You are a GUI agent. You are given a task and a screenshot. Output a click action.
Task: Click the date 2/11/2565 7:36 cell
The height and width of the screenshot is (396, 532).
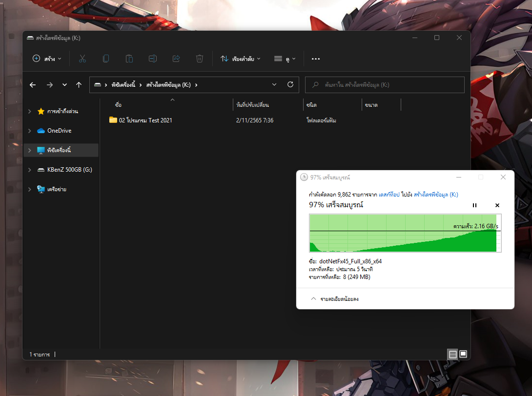[255, 120]
